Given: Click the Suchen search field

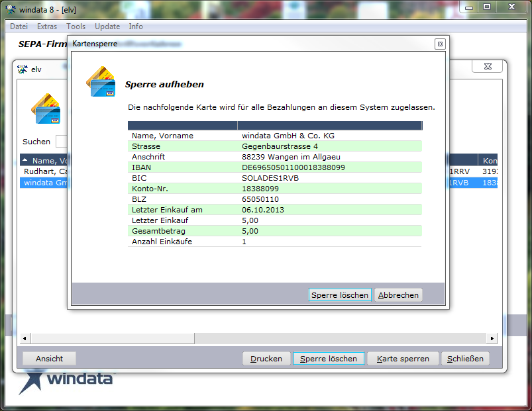Looking at the screenshot, I should (62, 142).
